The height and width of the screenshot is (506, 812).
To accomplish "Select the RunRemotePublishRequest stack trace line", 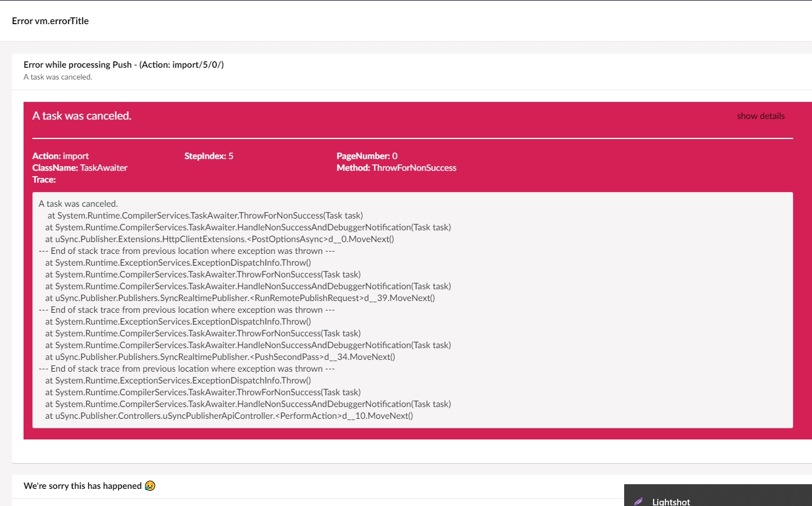I will (240, 298).
